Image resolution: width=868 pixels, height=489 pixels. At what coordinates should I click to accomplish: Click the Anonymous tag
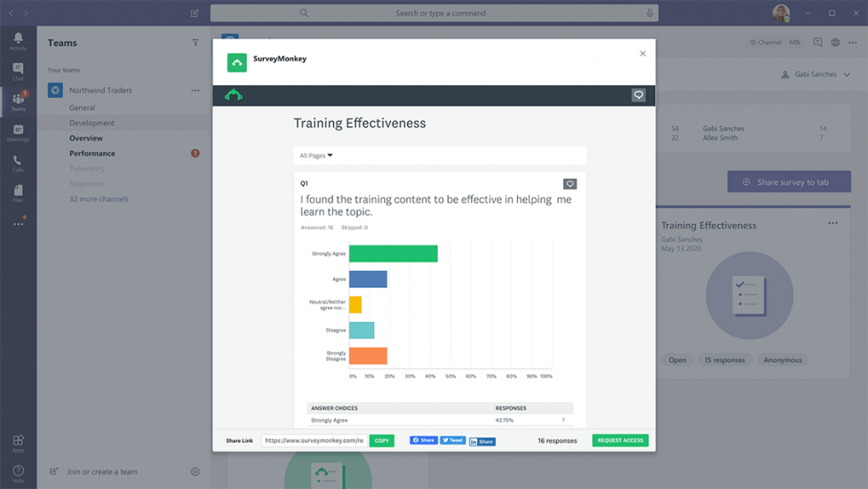click(x=783, y=360)
